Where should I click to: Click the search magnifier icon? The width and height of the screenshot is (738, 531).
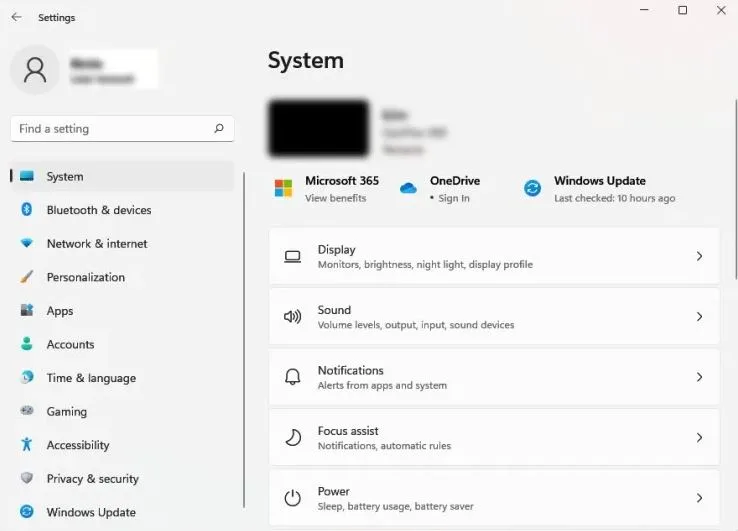coord(219,128)
